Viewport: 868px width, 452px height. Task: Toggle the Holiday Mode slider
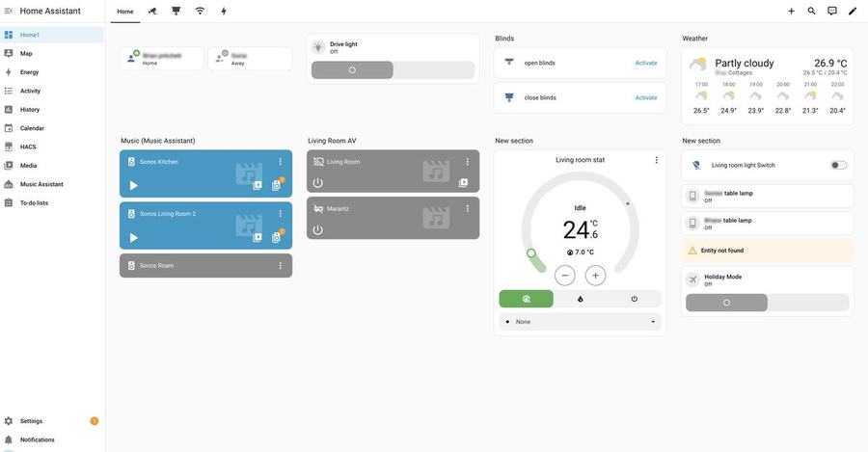tap(768, 303)
